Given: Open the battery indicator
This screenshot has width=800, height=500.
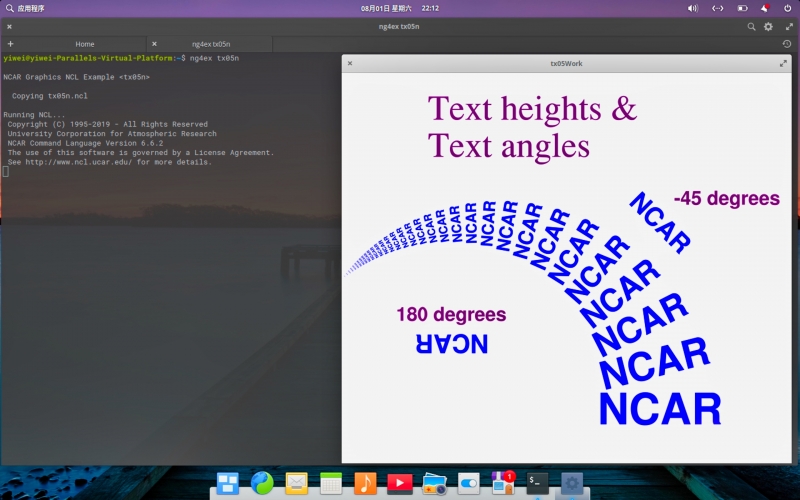Looking at the screenshot, I should click(742, 8).
